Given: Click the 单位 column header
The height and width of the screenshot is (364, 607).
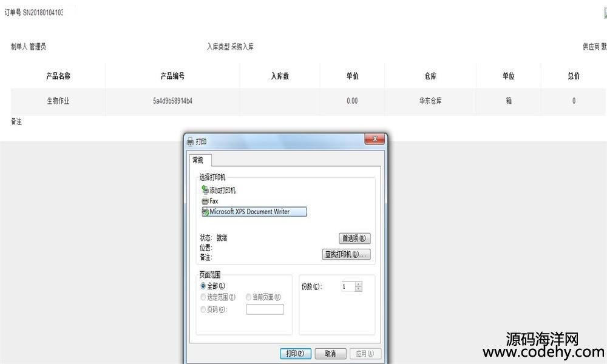Looking at the screenshot, I should (x=509, y=76).
